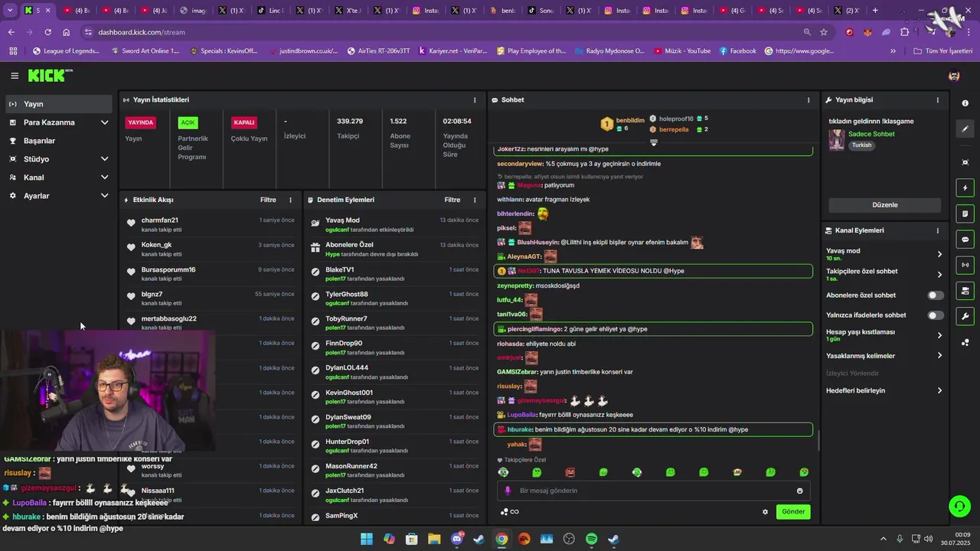Image resolution: width=980 pixels, height=551 pixels.
Task: Open the three-dots icon at the bottom of the right sidebar
Action: click(965, 342)
